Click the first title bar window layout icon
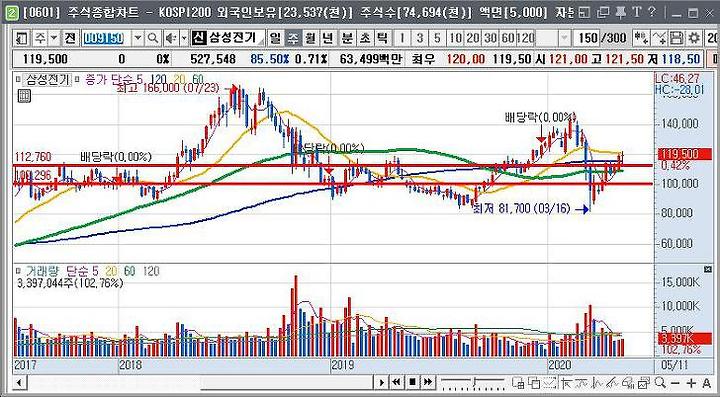 point(585,12)
